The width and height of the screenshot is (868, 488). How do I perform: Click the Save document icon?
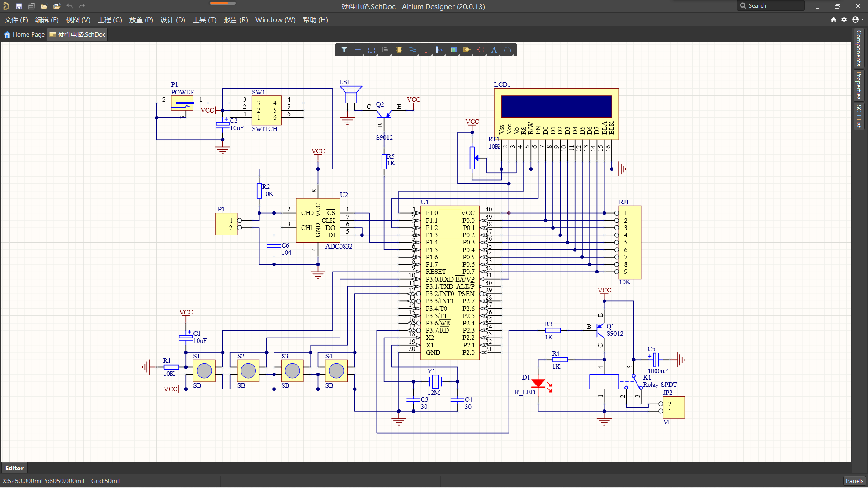pos(19,6)
